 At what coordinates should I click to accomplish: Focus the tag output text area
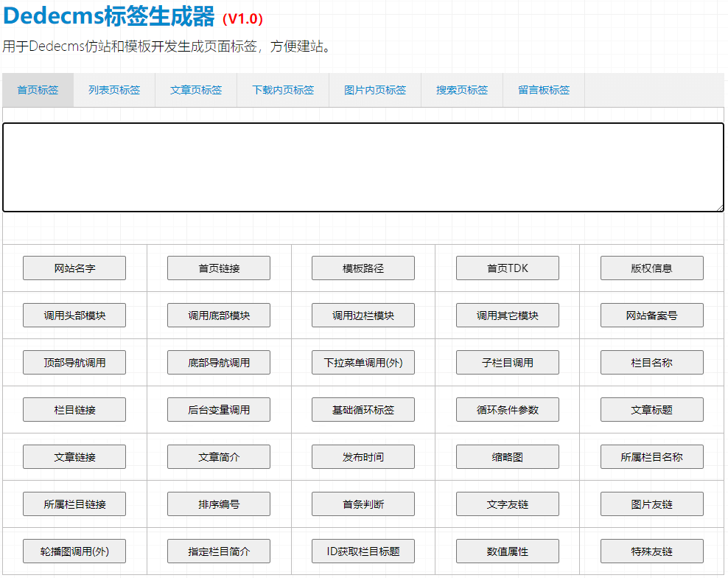363,167
